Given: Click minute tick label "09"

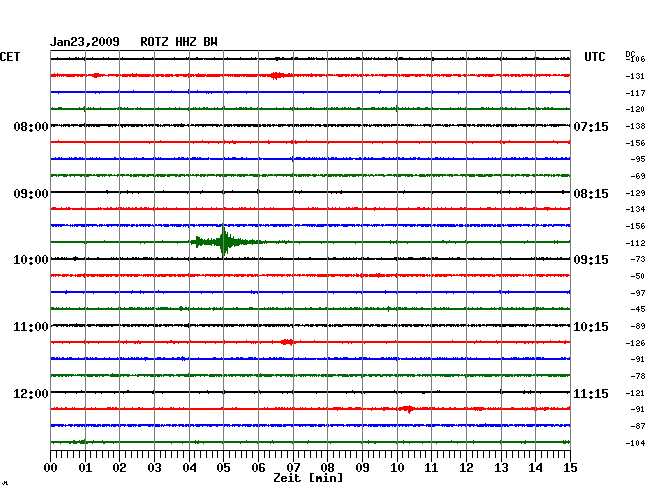Looking at the screenshot, I should point(362,467).
